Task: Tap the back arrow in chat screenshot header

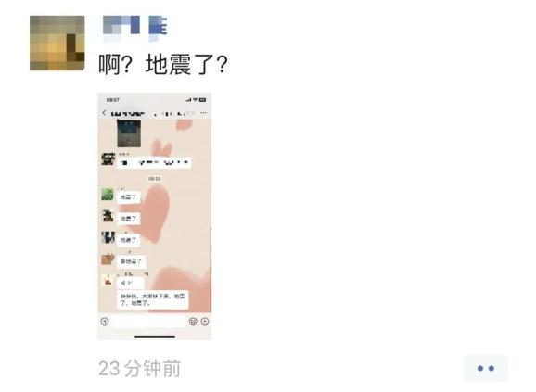Action: pos(104,113)
